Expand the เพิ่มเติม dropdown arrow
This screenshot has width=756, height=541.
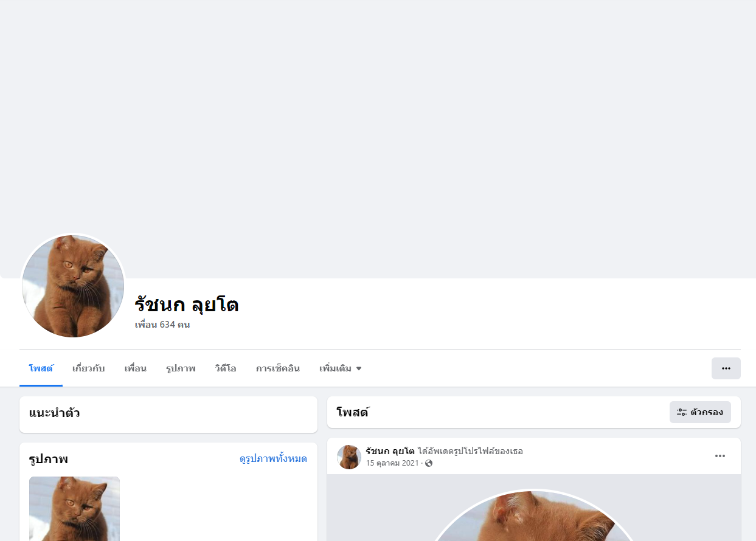pyautogui.click(x=359, y=368)
